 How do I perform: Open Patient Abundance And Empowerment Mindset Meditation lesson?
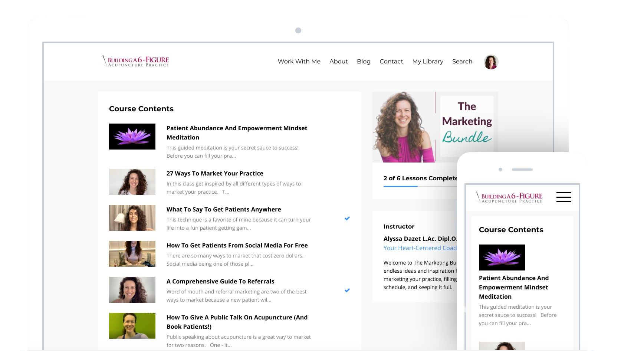click(x=237, y=133)
